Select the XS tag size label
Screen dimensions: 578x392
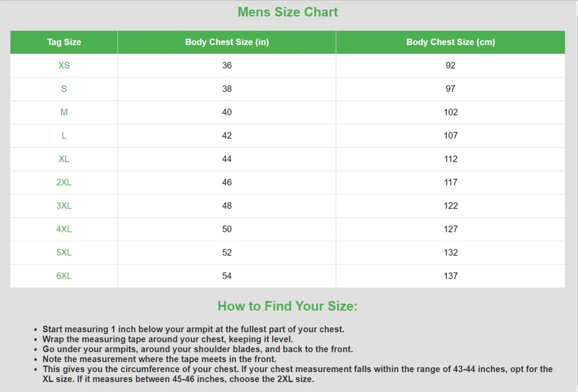64,65
